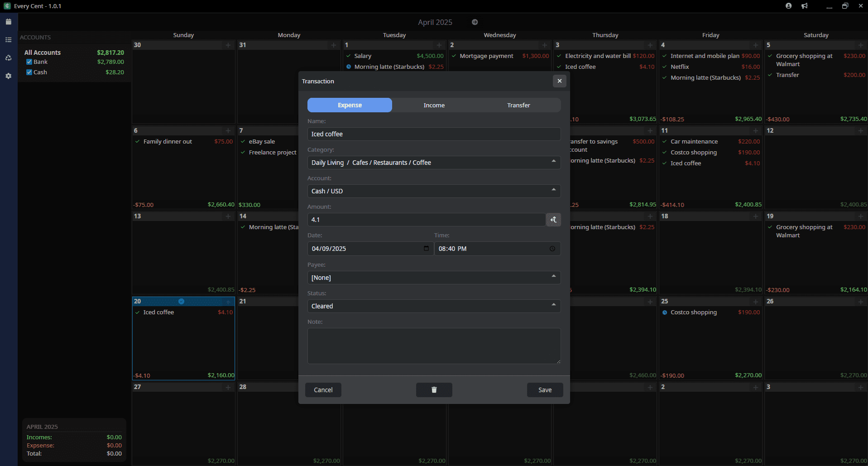
Task: Open the Status dropdown showing Cleared
Action: (x=434, y=306)
